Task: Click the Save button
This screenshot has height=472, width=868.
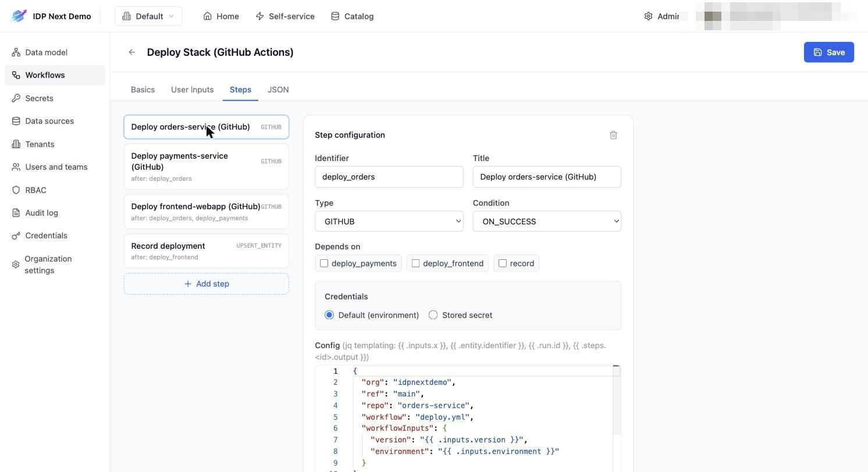Action: (x=829, y=52)
